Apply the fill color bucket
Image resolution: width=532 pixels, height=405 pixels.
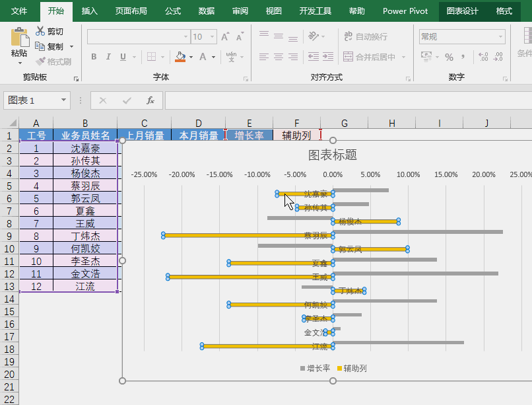180,57
